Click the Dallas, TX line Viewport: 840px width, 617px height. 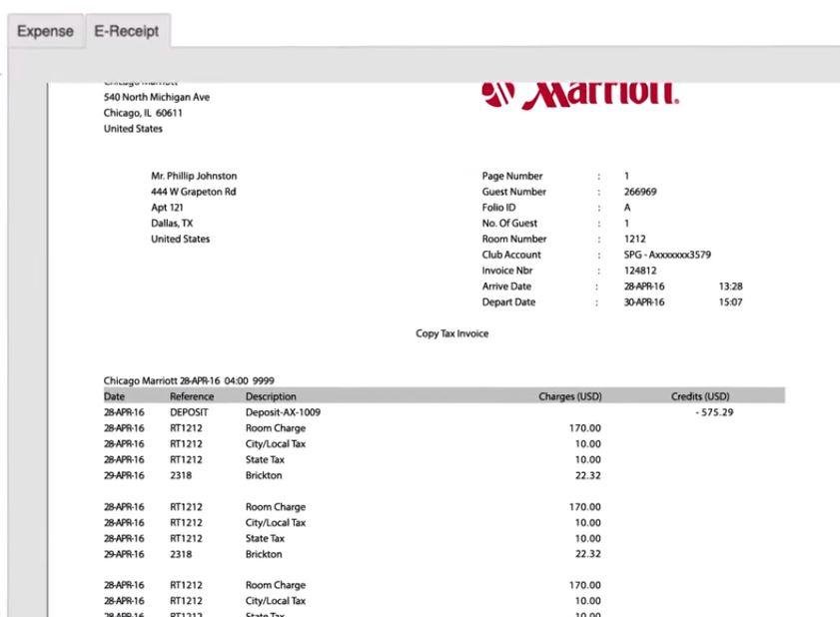[172, 224]
